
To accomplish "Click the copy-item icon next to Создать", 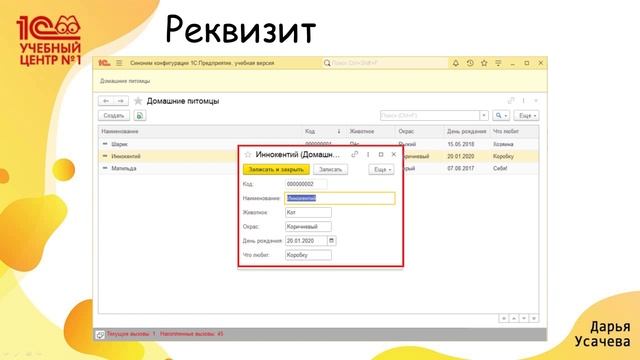I will point(140,116).
